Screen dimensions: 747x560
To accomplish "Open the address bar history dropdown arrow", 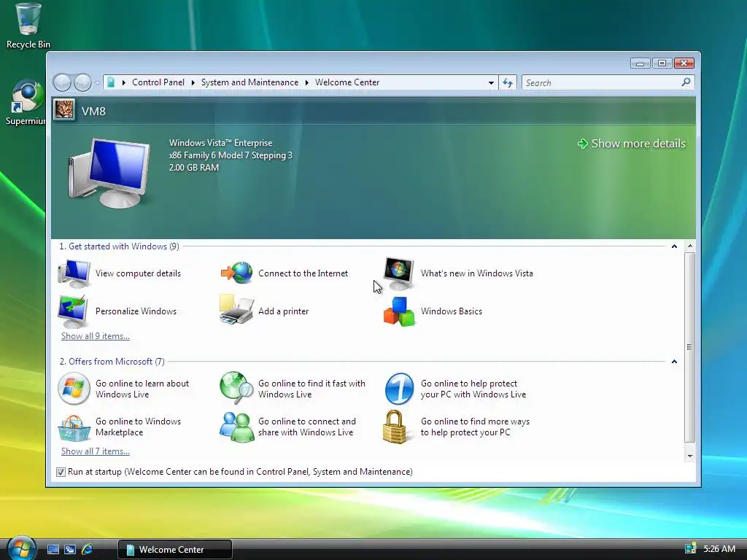I will click(491, 83).
